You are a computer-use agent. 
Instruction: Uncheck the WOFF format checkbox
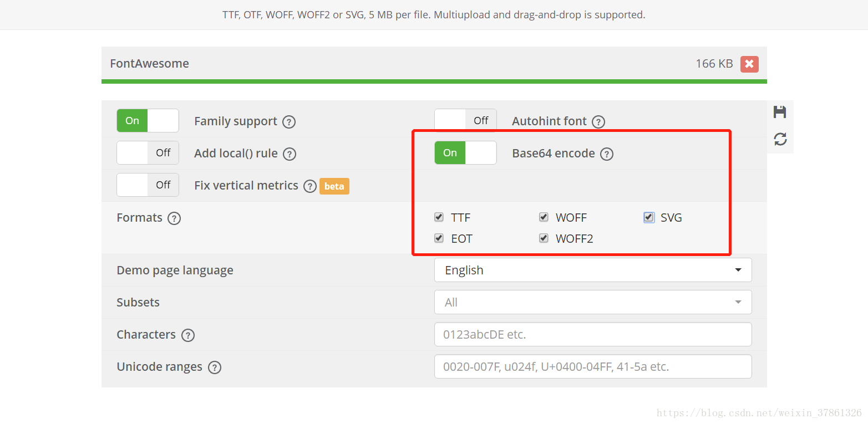pyautogui.click(x=544, y=217)
